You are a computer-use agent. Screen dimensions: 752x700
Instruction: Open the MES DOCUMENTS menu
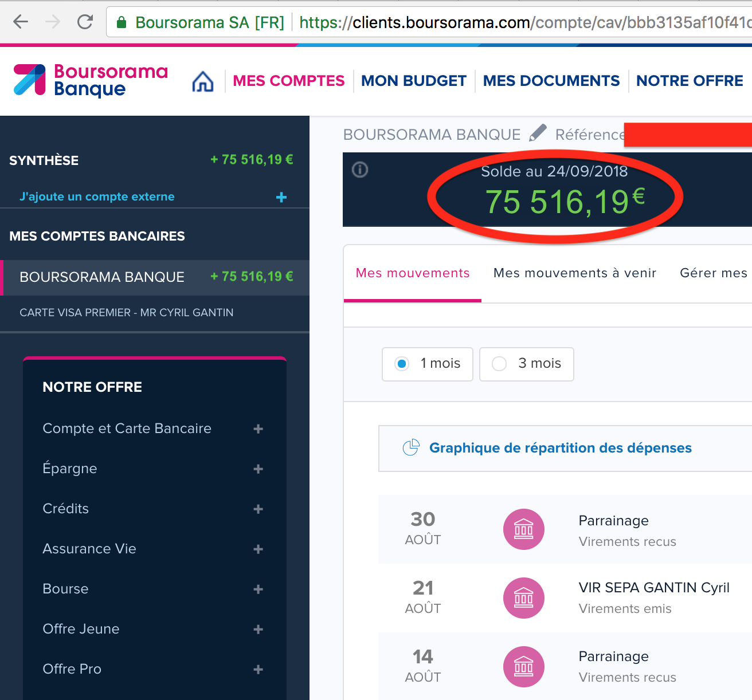coord(551,81)
